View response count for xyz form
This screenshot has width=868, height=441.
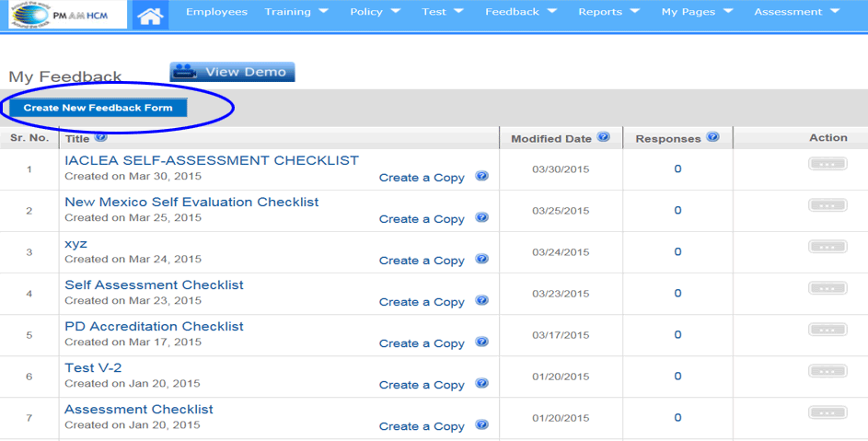[677, 251]
